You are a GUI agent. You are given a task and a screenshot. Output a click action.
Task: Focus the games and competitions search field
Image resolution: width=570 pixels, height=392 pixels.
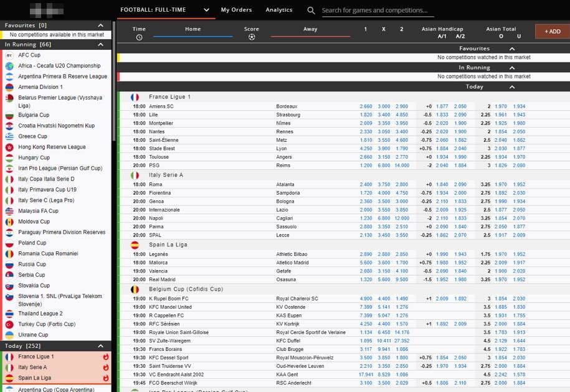pyautogui.click(x=378, y=10)
